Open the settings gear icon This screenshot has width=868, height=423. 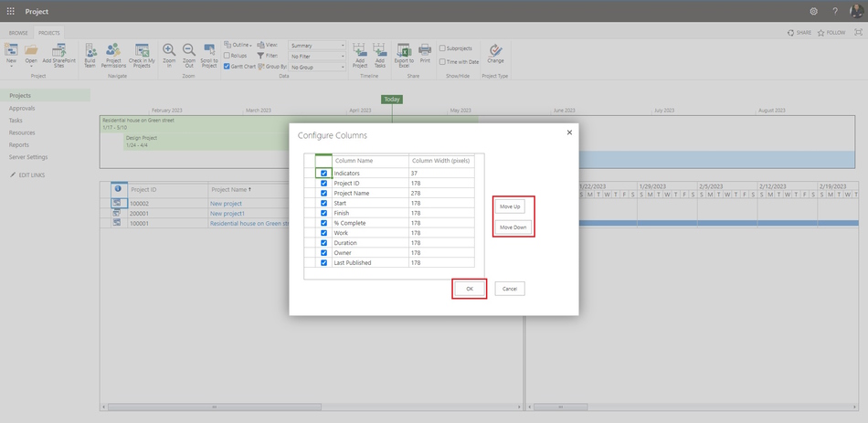(813, 11)
